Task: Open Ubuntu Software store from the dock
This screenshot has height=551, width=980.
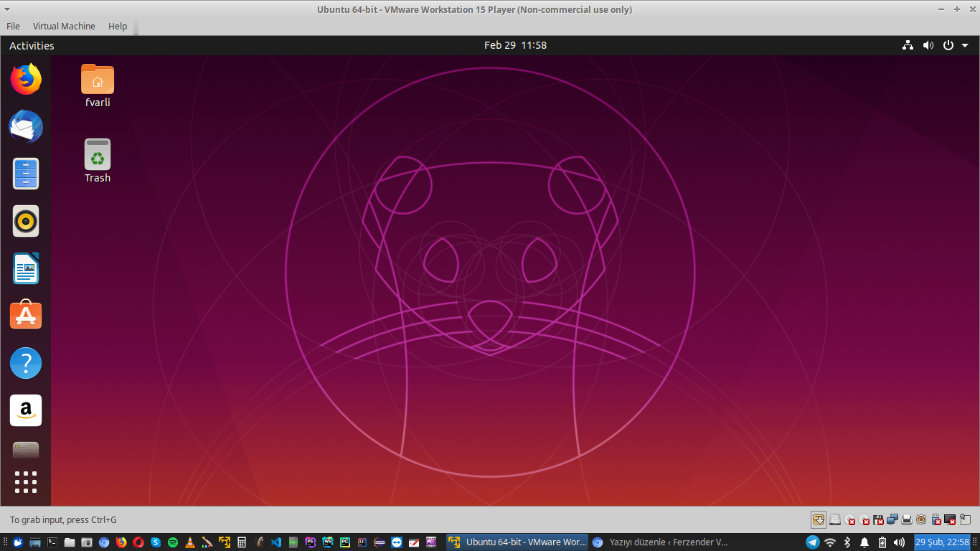Action: (x=26, y=315)
